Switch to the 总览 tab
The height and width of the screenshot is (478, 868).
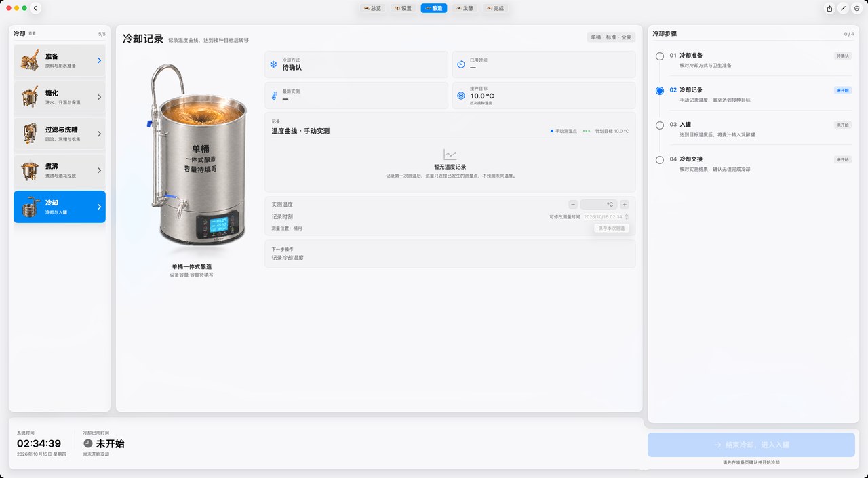point(373,8)
